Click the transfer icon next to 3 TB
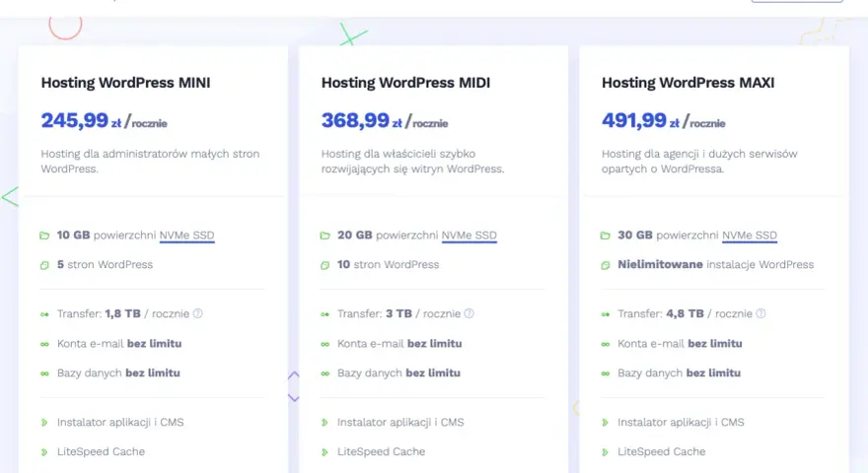This screenshot has width=868, height=473. pyautogui.click(x=325, y=314)
